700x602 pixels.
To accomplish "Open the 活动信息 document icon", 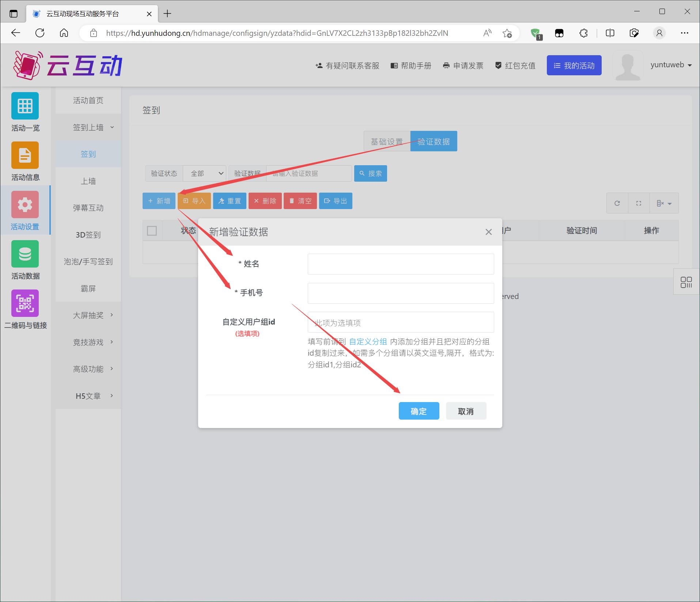I will click(x=25, y=155).
